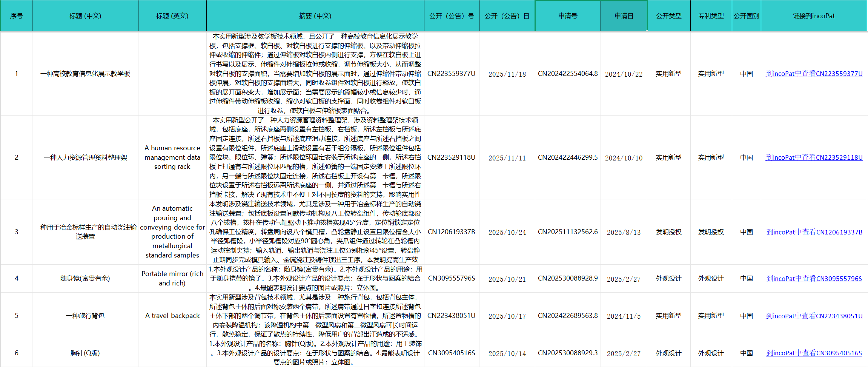Click the 发明授权 cell under 公开类型
Image resolution: width=868 pixels, height=367 pixels.
[668, 232]
